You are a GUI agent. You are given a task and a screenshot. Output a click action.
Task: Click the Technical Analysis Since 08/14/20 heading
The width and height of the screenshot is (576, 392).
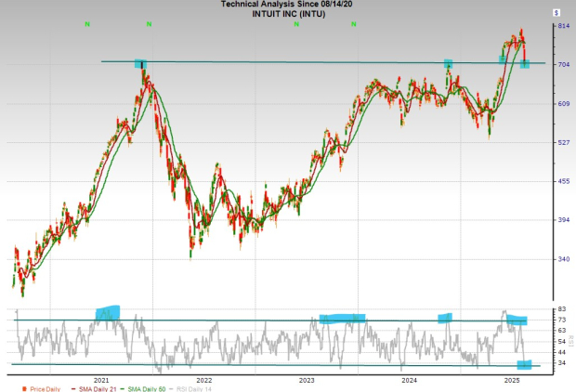(286, 5)
